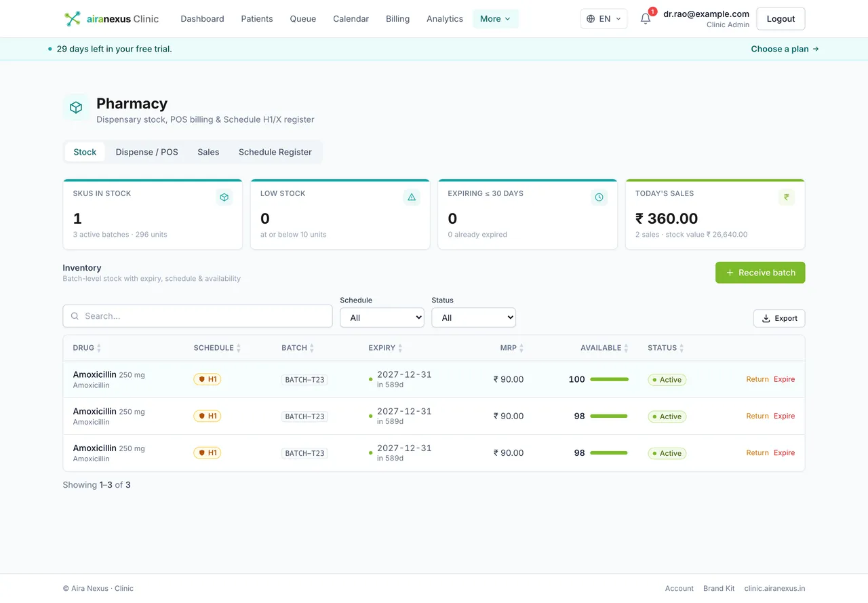Click the Pharmacy box icon beside heading
The image size is (868, 603).
point(76,107)
